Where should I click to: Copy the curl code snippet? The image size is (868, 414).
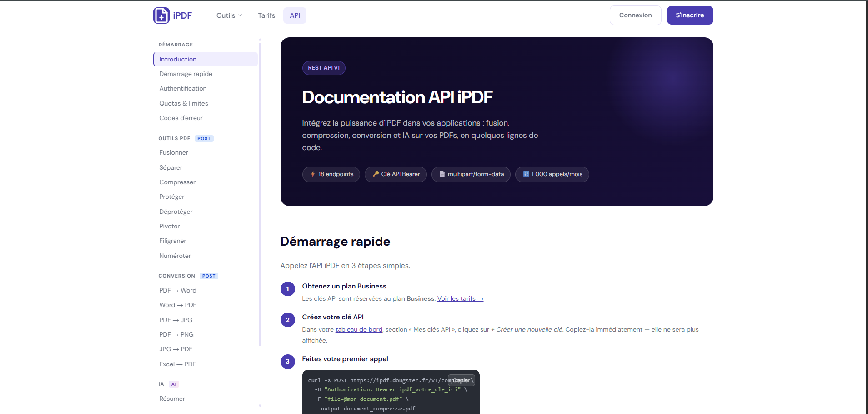click(462, 380)
